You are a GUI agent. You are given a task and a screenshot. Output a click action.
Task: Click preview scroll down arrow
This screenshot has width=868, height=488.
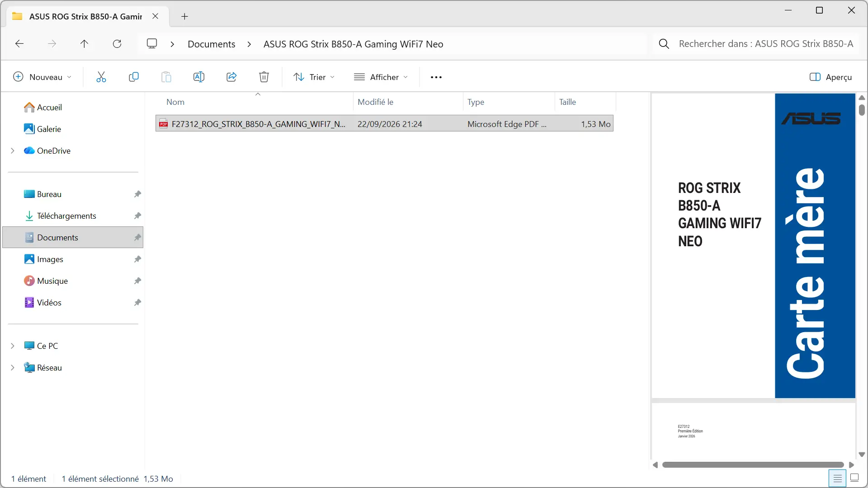pos(862,455)
